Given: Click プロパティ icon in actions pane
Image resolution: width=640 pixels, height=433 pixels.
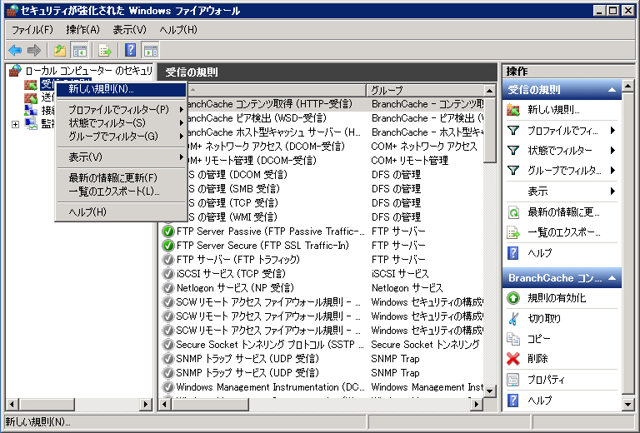Looking at the screenshot, I should pos(513,380).
